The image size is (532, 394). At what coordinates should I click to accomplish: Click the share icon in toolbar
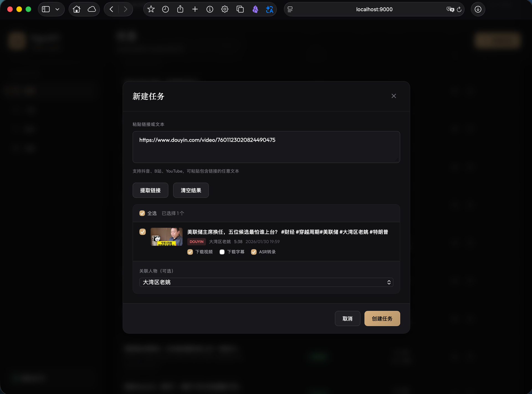(180, 9)
